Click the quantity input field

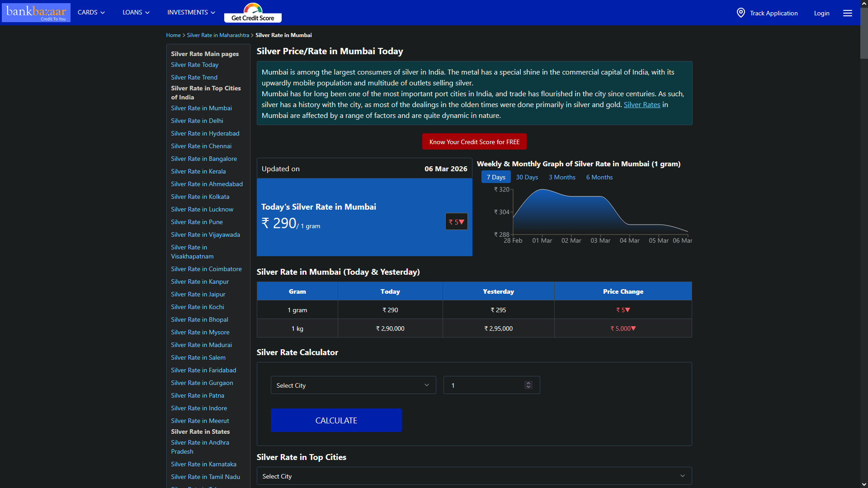(484, 385)
